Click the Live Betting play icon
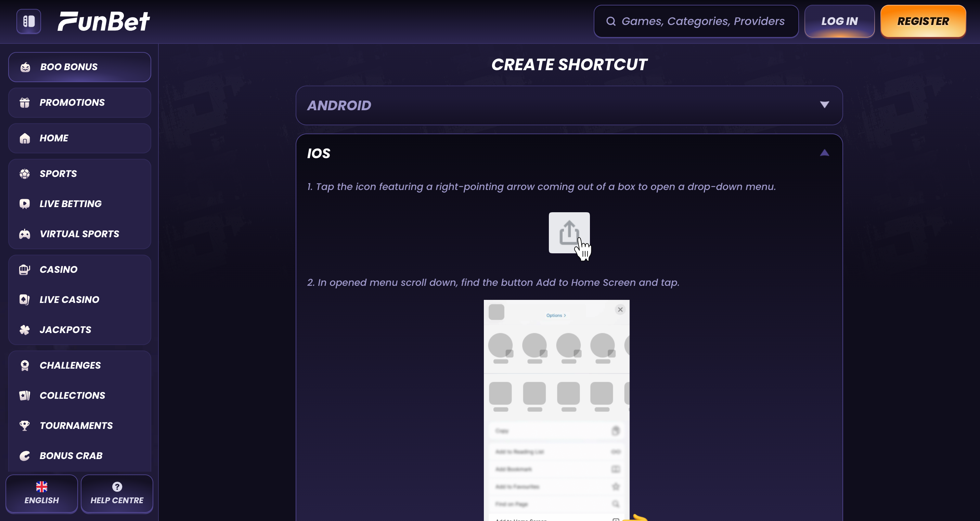This screenshot has width=980, height=521. [25, 204]
